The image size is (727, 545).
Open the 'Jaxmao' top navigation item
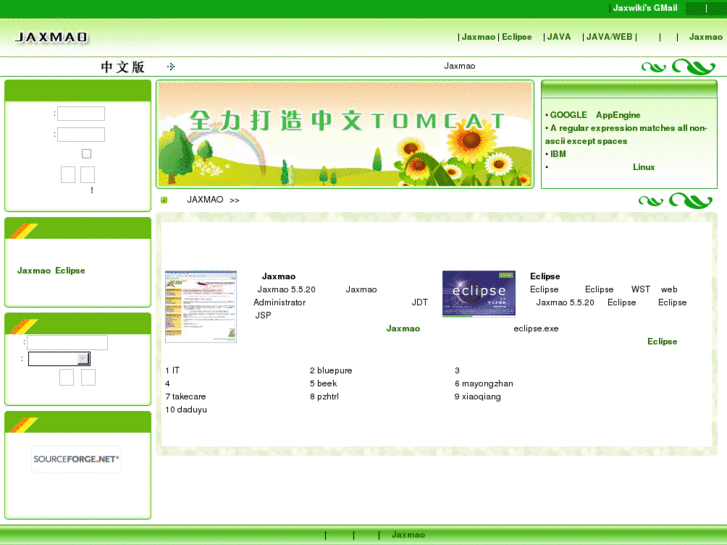pyautogui.click(x=478, y=37)
